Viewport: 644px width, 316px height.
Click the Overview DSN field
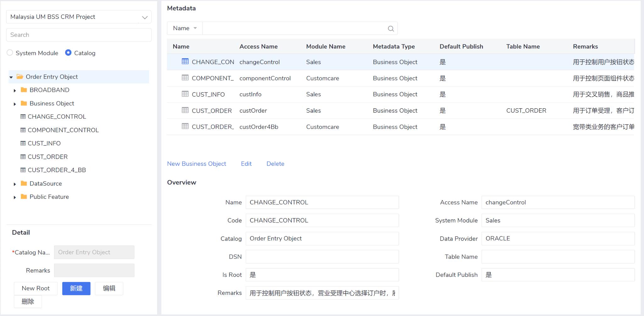click(x=322, y=257)
